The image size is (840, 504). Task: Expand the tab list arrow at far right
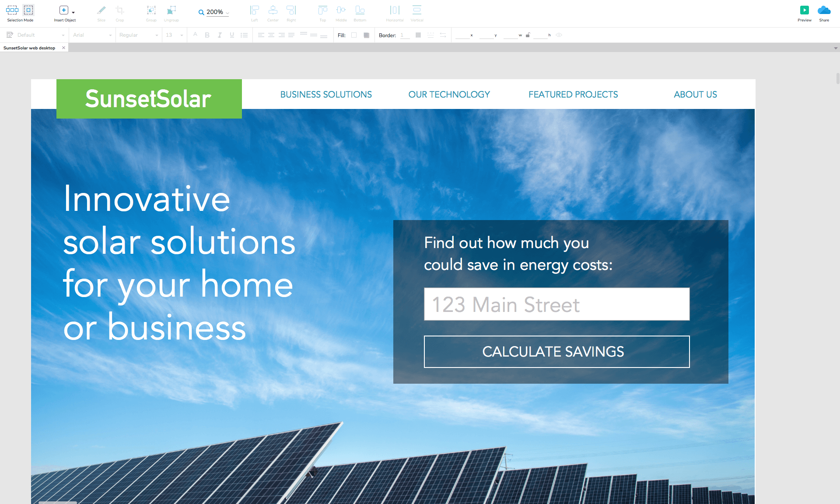tap(836, 48)
